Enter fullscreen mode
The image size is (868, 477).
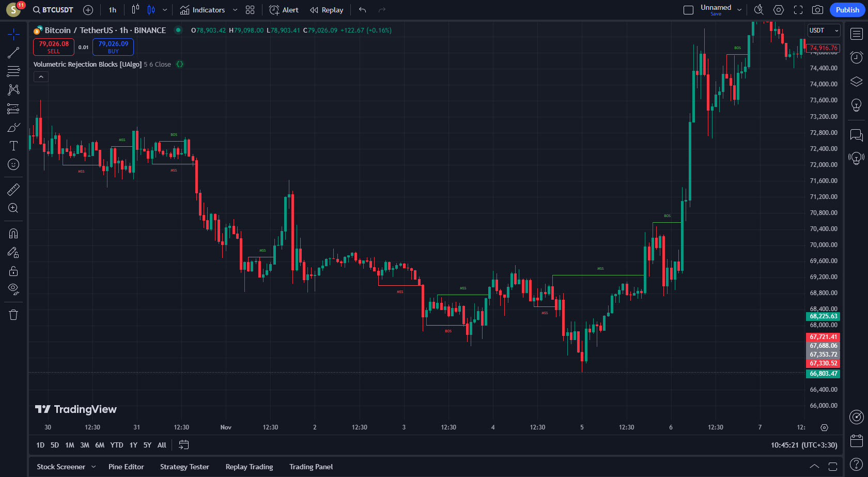[x=798, y=10]
